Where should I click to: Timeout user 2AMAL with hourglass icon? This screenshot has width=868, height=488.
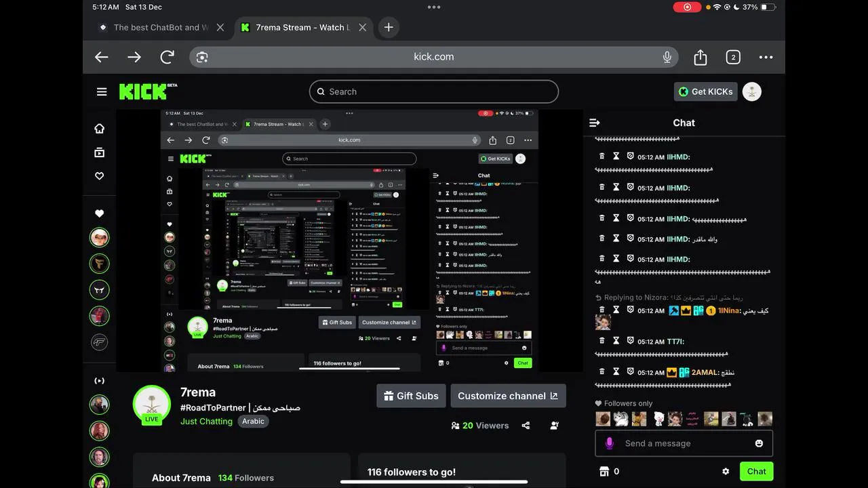pyautogui.click(x=616, y=371)
